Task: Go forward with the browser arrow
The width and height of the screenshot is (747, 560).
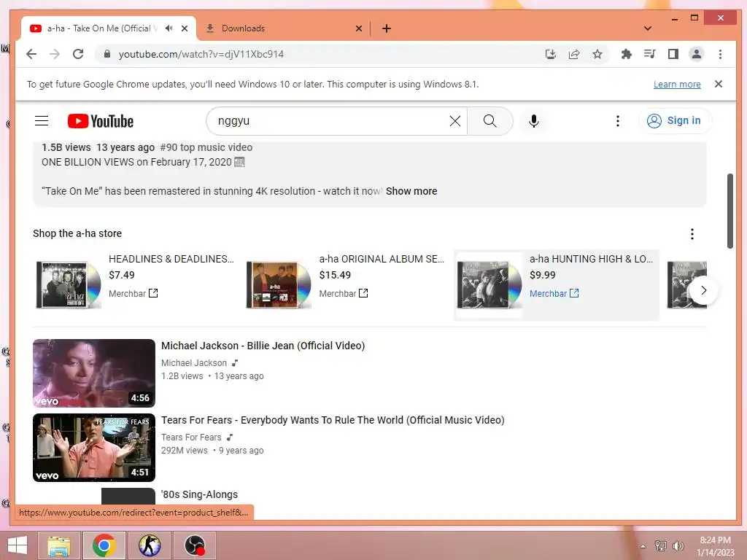Action: click(55, 54)
